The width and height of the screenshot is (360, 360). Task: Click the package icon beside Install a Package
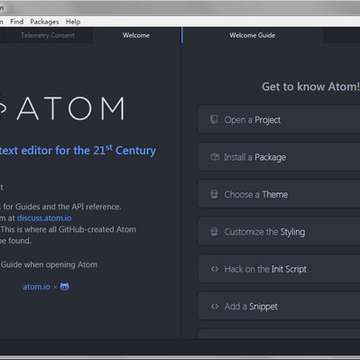click(x=215, y=157)
